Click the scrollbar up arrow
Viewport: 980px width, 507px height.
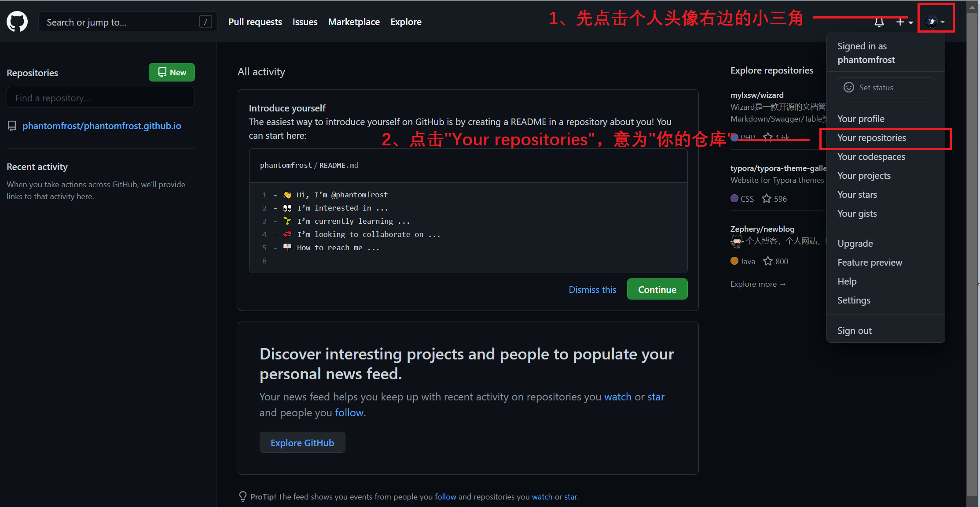tap(973, 6)
